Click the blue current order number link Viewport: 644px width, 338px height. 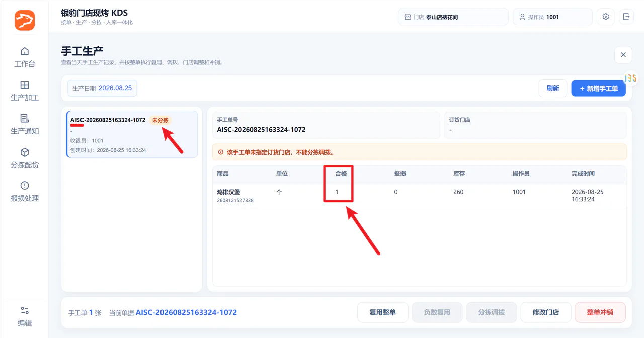pos(186,312)
